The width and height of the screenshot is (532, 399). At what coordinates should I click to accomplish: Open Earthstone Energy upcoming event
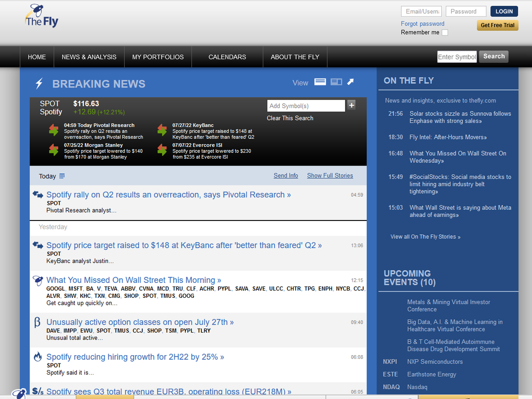point(432,374)
